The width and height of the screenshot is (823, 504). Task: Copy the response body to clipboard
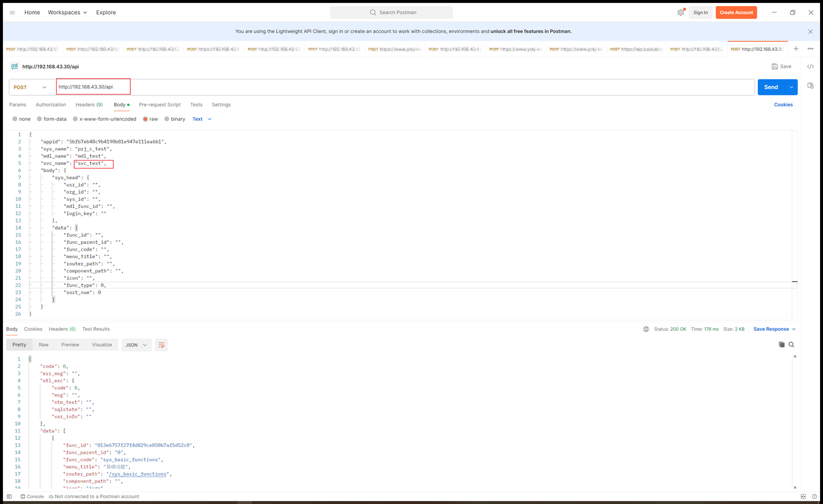[x=781, y=345]
